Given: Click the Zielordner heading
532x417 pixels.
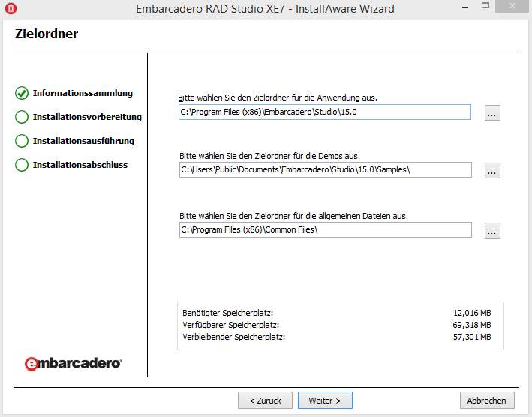Looking at the screenshot, I should tap(47, 34).
